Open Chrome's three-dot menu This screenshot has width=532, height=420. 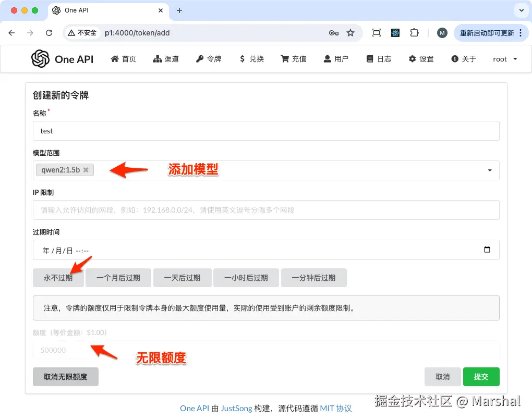click(521, 33)
